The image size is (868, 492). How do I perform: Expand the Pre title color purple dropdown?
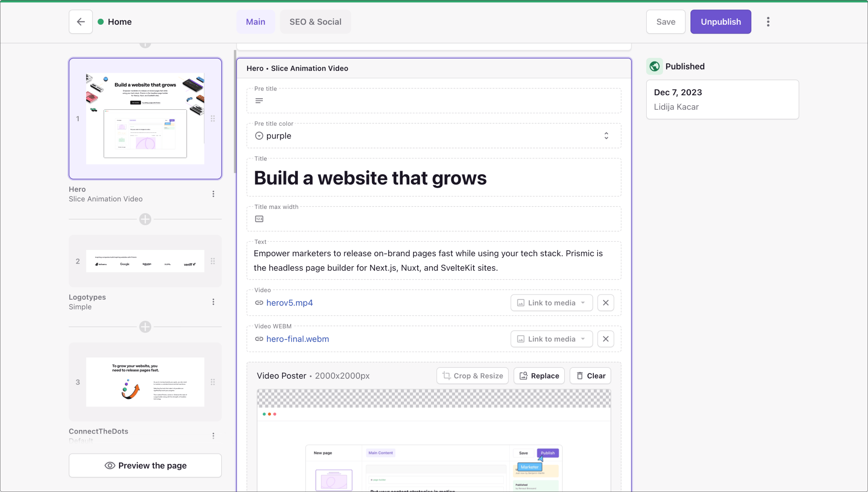[x=433, y=136]
